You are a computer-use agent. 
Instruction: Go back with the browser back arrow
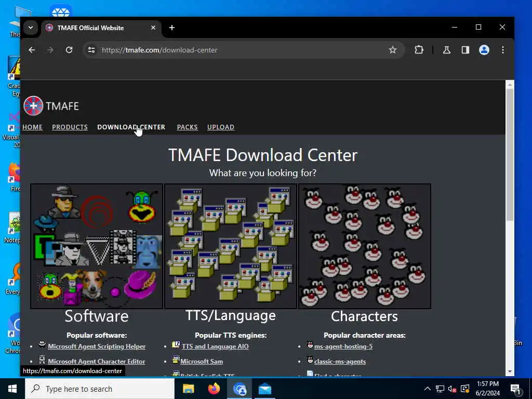tap(32, 50)
